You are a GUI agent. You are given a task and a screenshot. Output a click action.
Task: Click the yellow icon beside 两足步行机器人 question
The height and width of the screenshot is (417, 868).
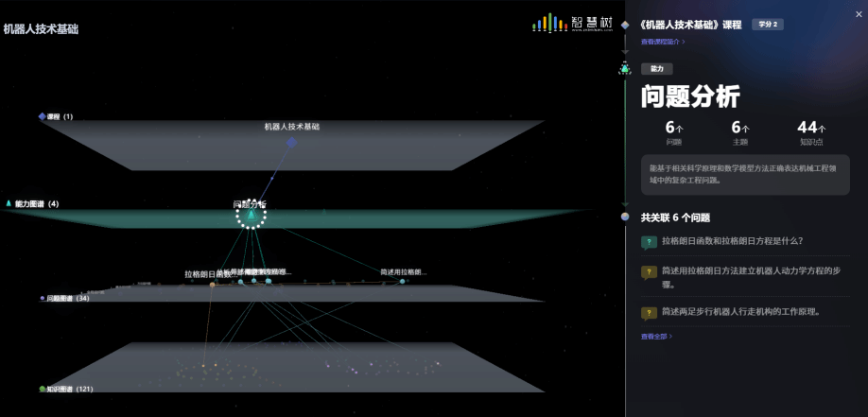tap(649, 312)
